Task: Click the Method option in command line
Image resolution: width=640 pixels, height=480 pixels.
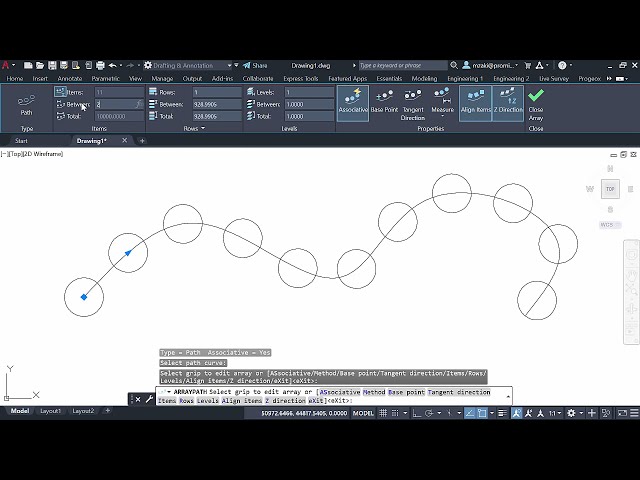Action: [374, 392]
